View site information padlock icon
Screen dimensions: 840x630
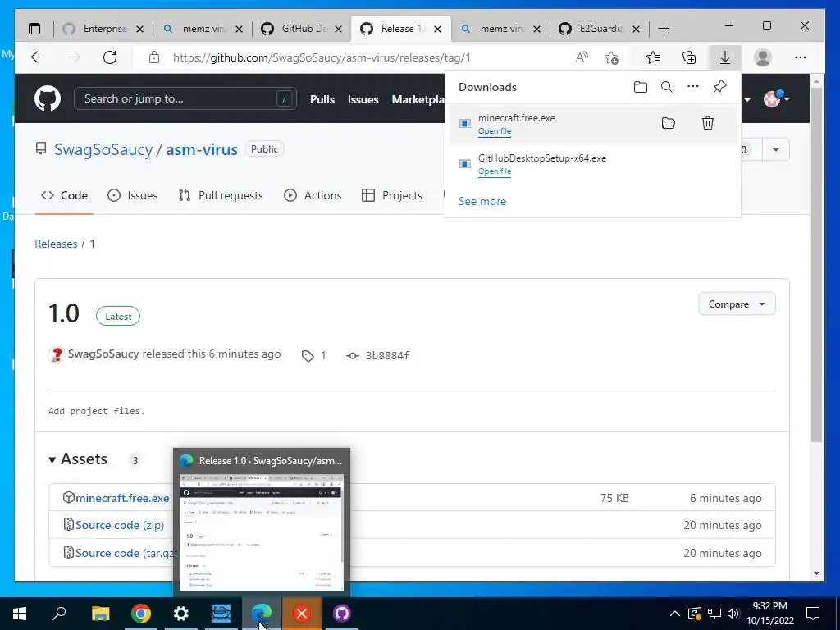tap(153, 57)
